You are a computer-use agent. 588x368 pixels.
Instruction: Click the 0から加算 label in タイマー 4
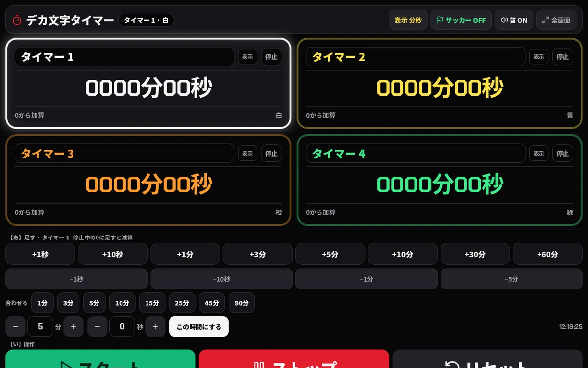pos(321,212)
